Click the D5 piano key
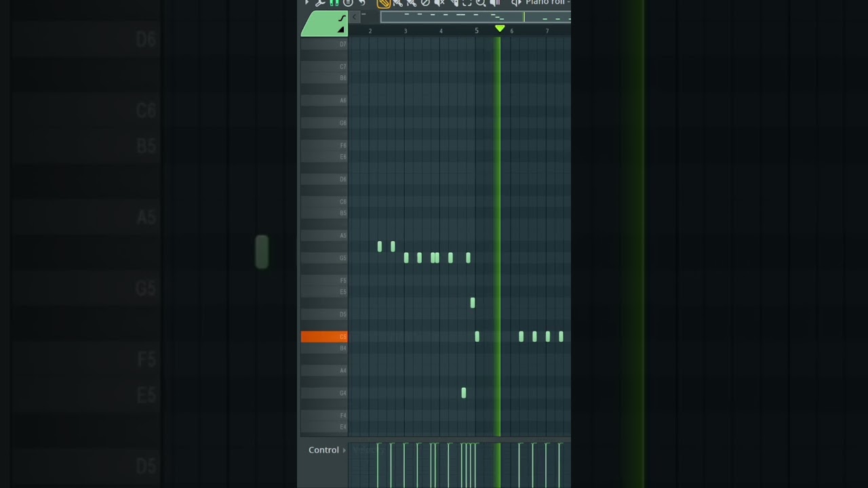868x488 pixels. click(324, 314)
